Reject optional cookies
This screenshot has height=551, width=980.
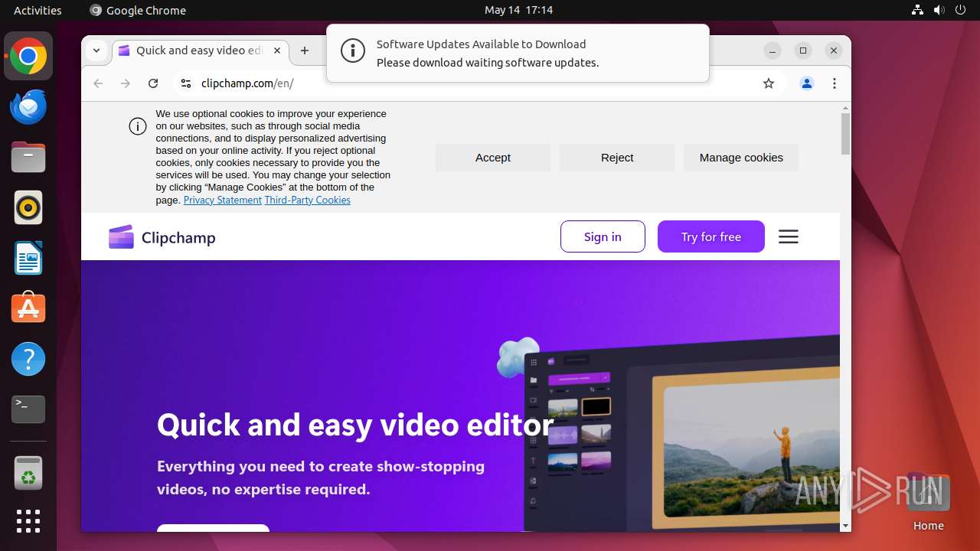pos(617,157)
